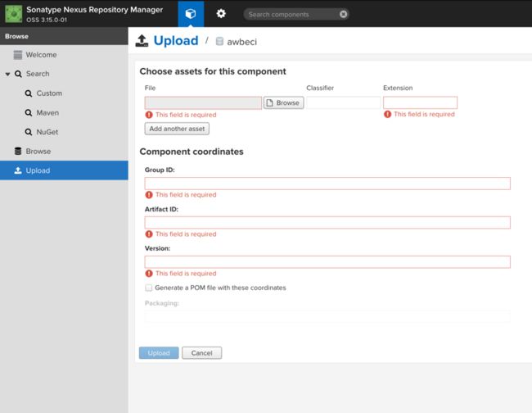Image resolution: width=532 pixels, height=413 pixels.
Task: Select Maven search in sidebar
Action: pyautogui.click(x=47, y=113)
